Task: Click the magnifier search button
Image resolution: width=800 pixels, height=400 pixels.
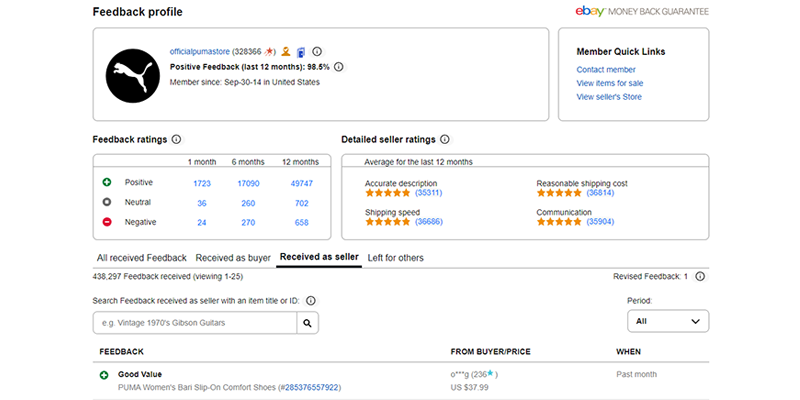Action: (x=308, y=322)
